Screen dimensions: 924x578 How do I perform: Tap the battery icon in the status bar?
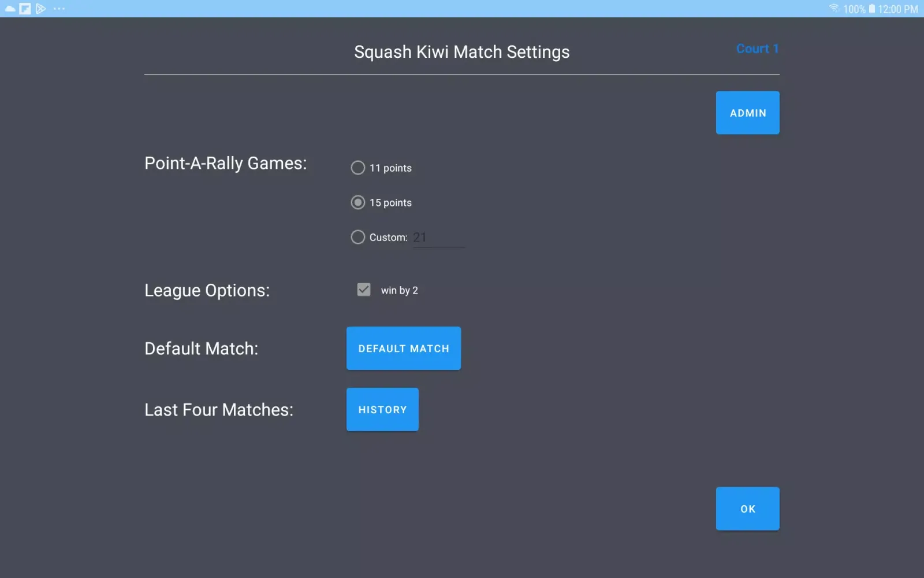click(x=872, y=9)
